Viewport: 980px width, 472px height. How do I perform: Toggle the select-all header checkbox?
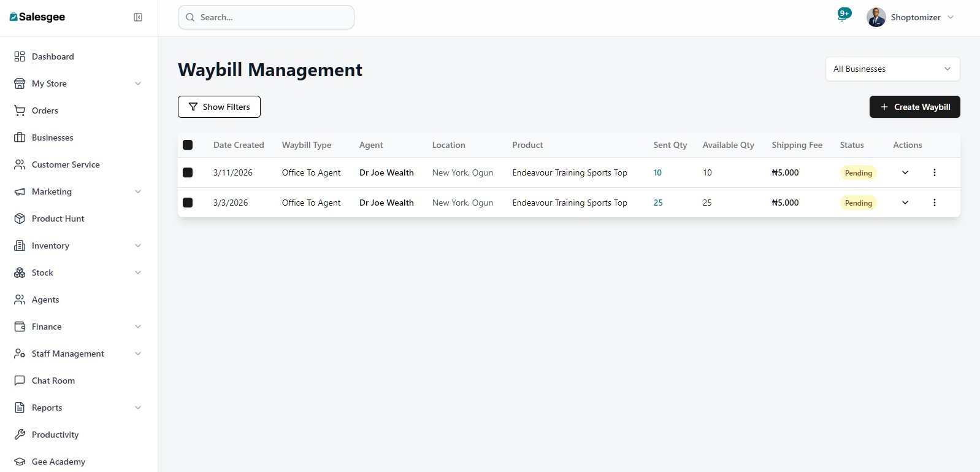point(188,145)
